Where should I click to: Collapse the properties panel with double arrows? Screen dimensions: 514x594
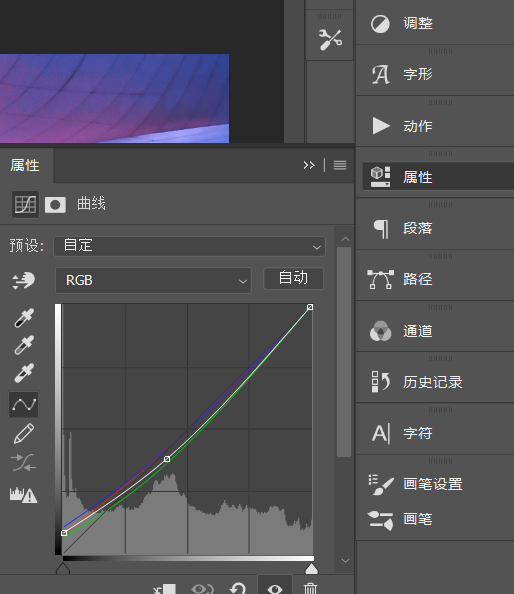click(x=309, y=165)
